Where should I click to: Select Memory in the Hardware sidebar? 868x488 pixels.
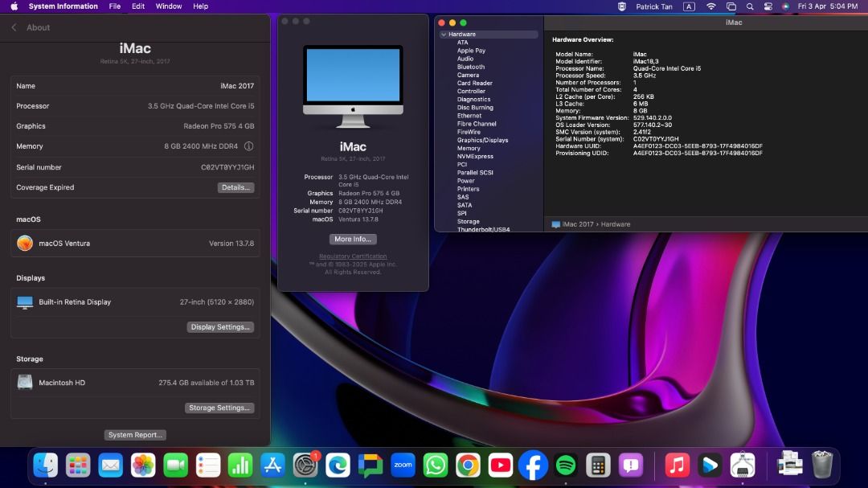tap(469, 149)
